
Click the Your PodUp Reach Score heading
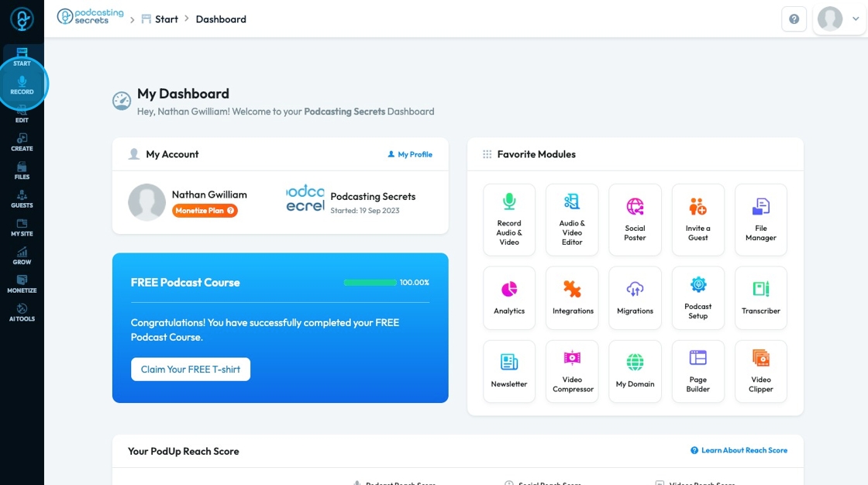(183, 451)
